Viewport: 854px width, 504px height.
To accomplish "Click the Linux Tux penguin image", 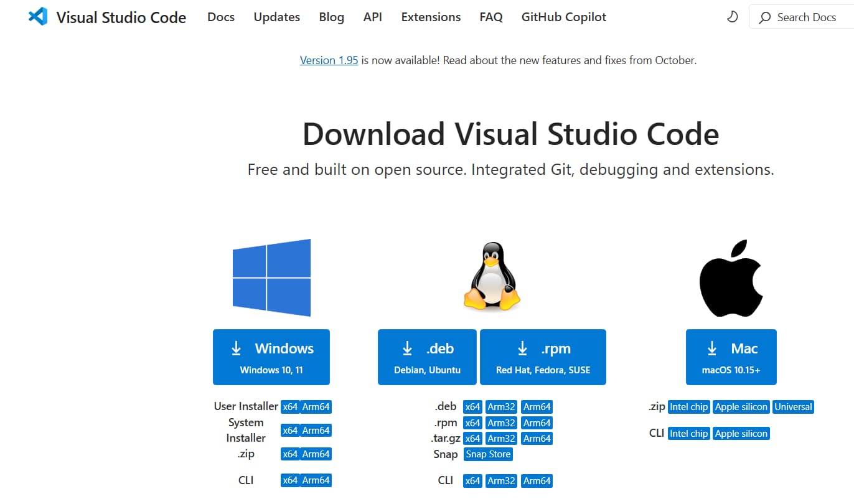I will (492, 278).
